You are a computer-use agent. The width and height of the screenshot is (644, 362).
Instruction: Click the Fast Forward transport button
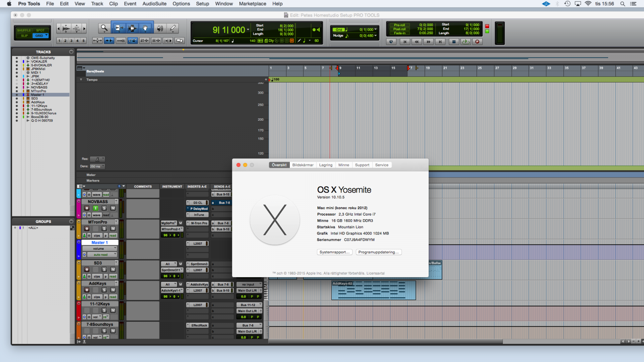[428, 41]
